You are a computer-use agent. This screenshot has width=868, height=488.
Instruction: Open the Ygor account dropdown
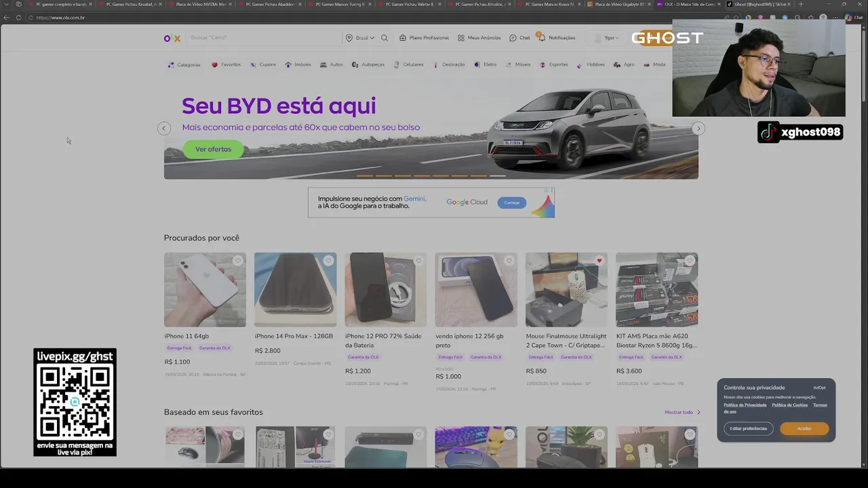point(607,38)
